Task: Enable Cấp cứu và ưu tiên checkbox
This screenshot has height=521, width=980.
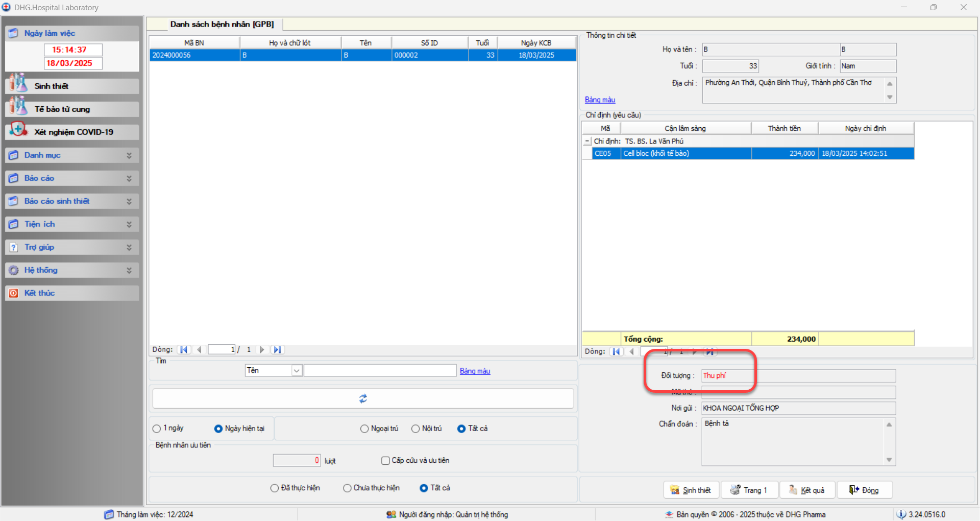Action: (386, 461)
